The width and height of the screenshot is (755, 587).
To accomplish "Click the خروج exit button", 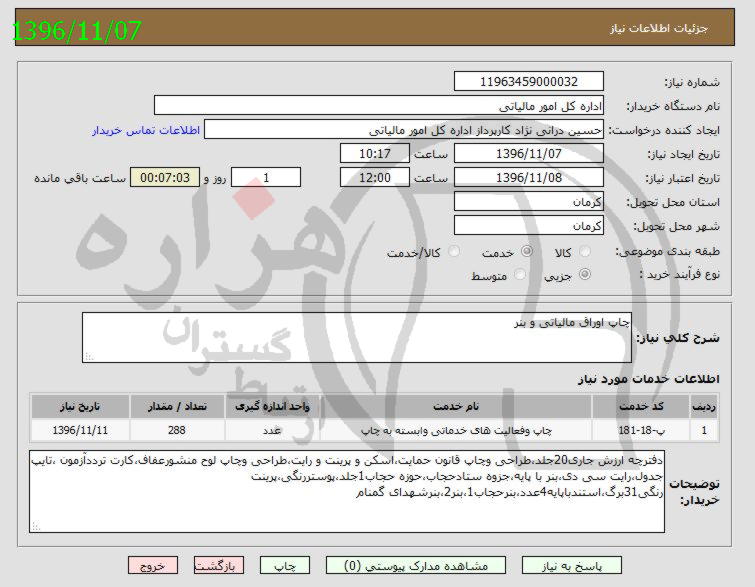I will point(153,566).
